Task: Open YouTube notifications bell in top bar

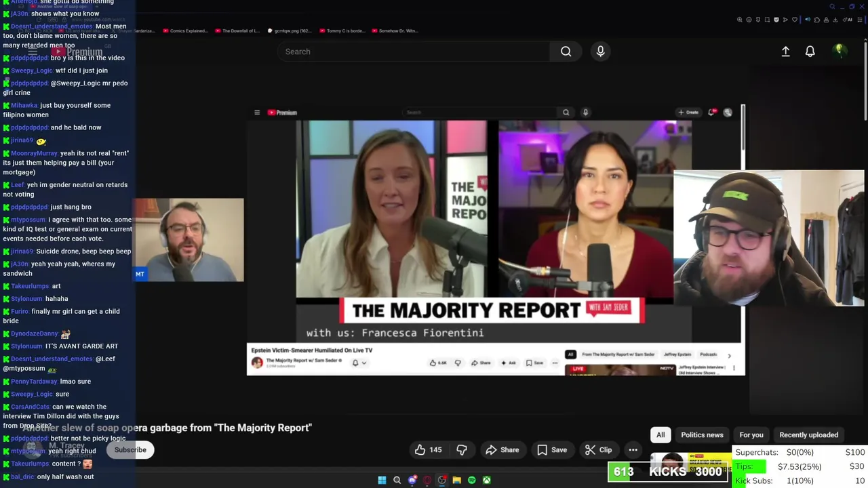Action: click(x=810, y=52)
